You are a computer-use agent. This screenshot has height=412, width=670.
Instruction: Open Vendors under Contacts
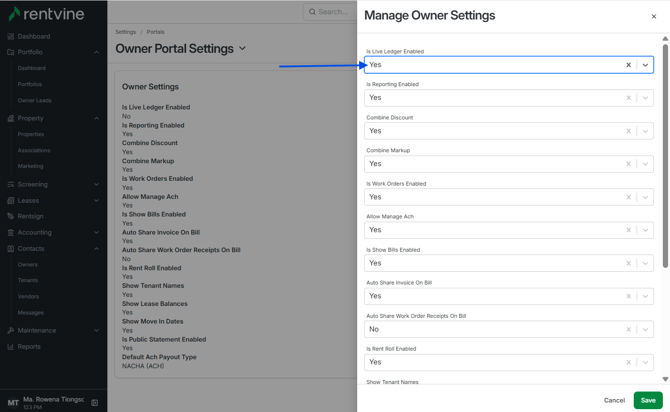28,297
